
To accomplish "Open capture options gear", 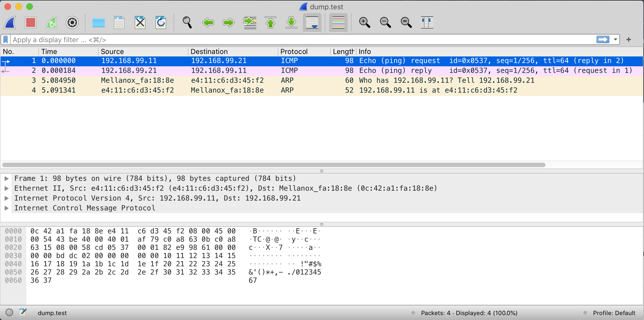I will [x=72, y=22].
